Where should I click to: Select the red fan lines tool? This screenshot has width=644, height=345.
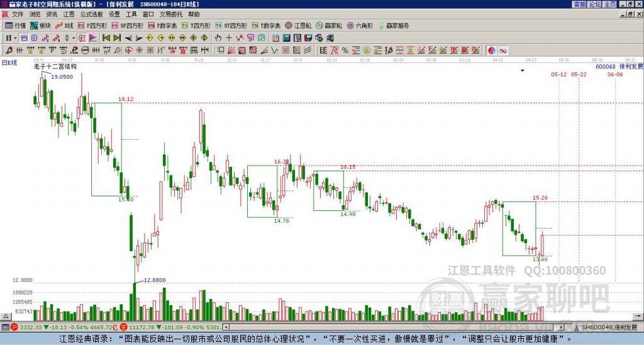click(x=231, y=50)
